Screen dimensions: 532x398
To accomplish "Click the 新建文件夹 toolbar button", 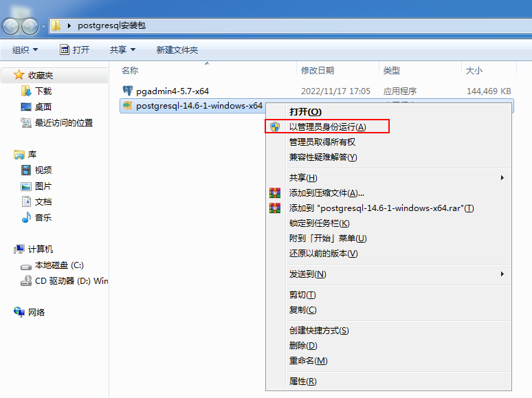I will click(x=177, y=50).
